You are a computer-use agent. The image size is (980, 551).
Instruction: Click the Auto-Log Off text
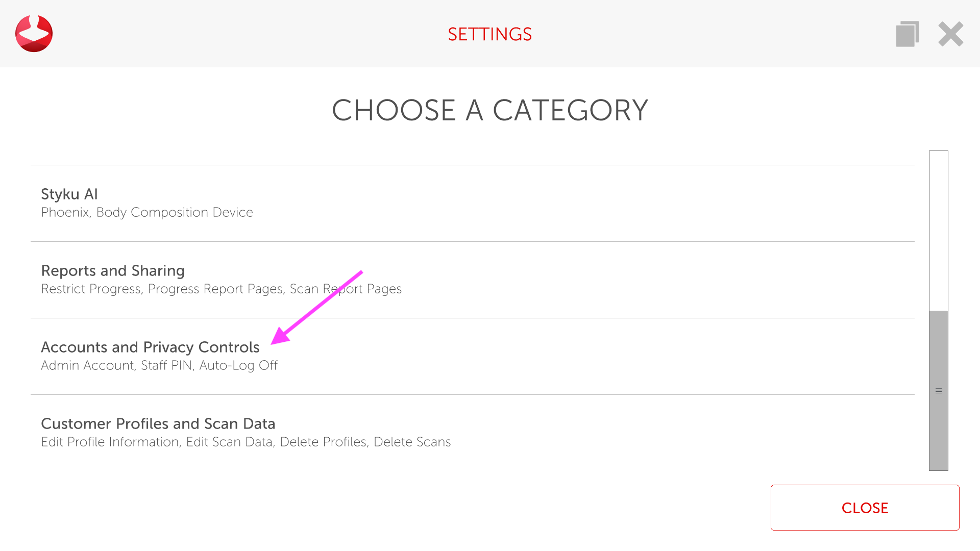pyautogui.click(x=238, y=366)
